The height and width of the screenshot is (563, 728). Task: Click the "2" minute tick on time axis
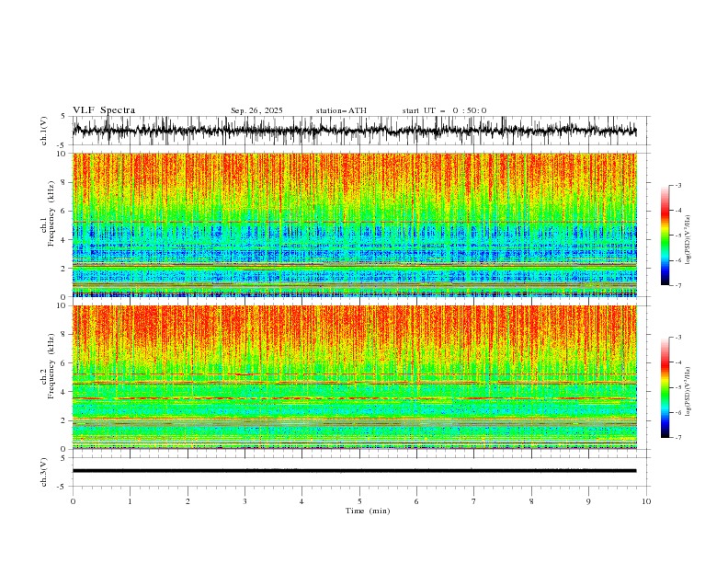[x=188, y=501]
